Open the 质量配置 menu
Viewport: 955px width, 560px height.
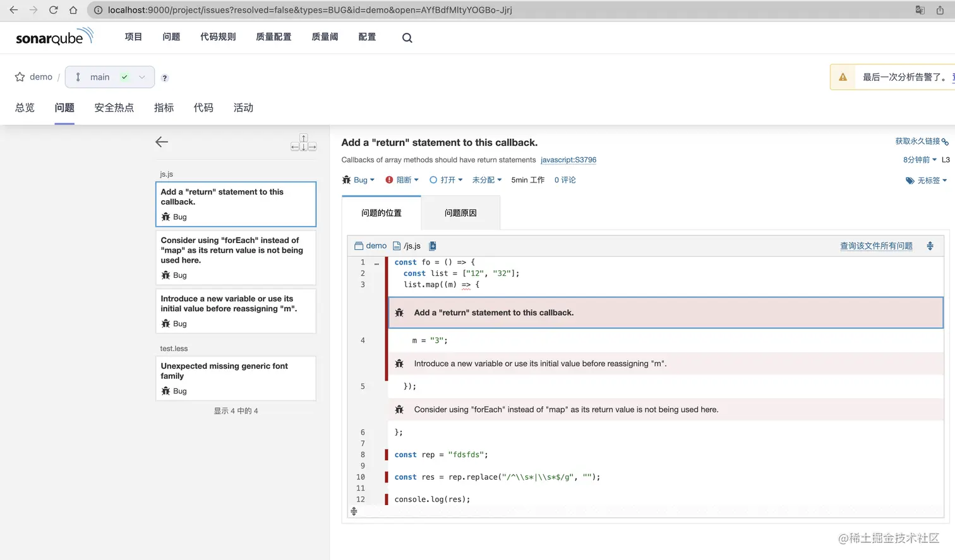point(273,37)
